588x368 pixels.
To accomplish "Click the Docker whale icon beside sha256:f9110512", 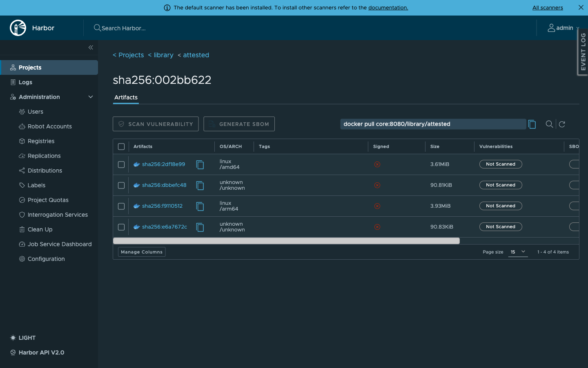I will 137,206.
